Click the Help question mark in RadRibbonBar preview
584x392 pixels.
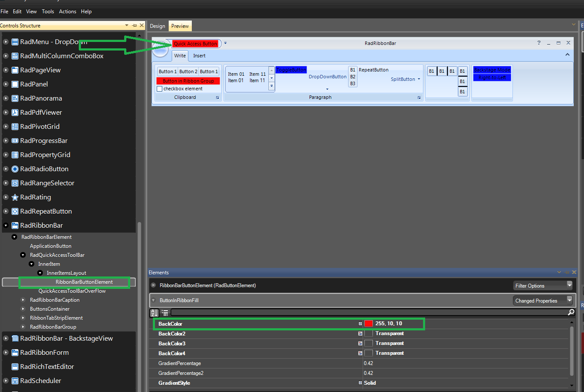(x=539, y=43)
